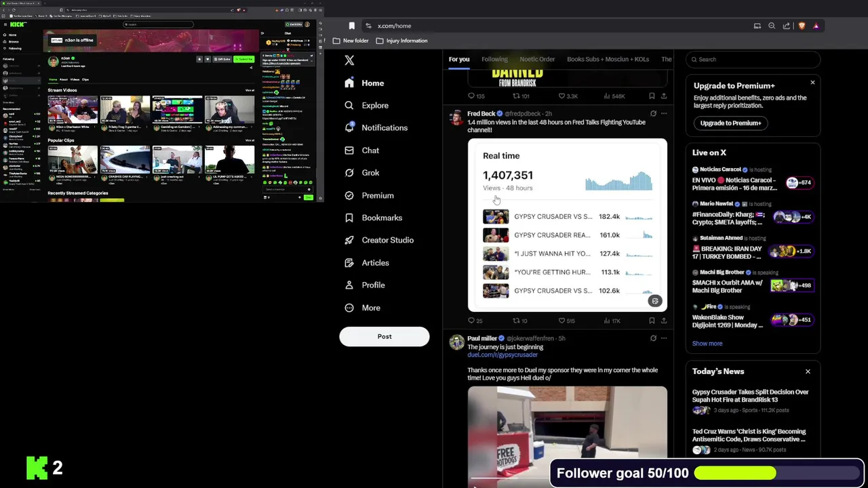The width and height of the screenshot is (868, 488).
Task: Open Bookmarks in the X sidebar
Action: click(x=373, y=218)
